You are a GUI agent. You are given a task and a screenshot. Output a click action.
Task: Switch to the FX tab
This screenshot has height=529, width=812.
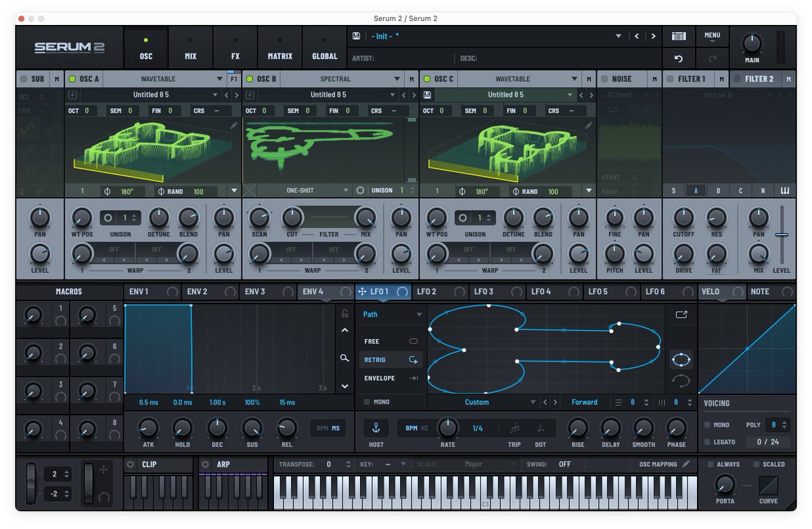235,48
